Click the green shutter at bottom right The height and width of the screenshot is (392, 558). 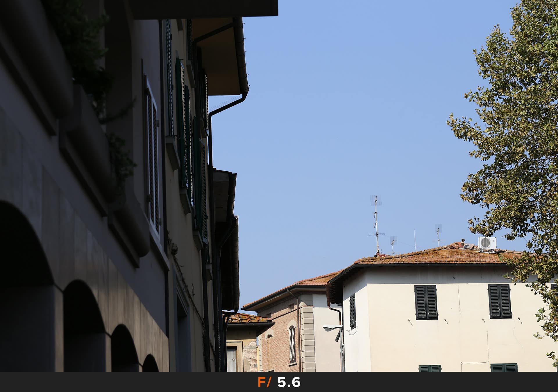(x=504, y=367)
